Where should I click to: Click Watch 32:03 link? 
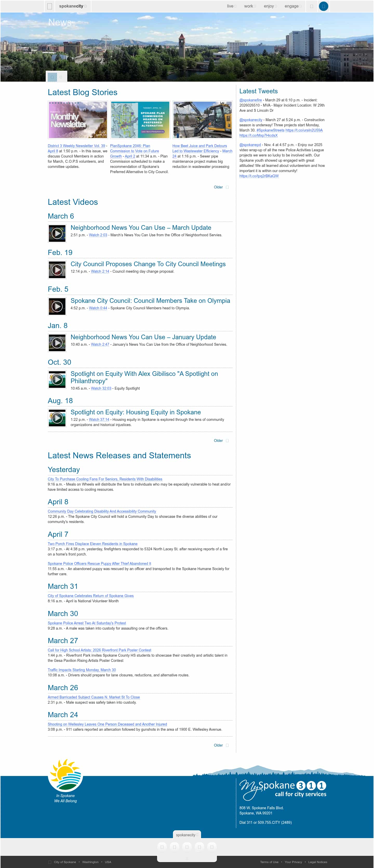coord(101,388)
